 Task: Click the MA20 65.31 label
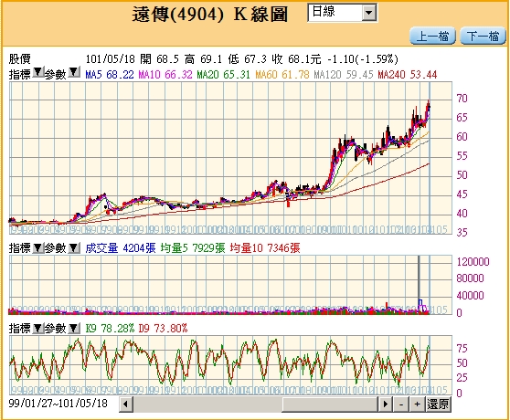[x=223, y=75]
